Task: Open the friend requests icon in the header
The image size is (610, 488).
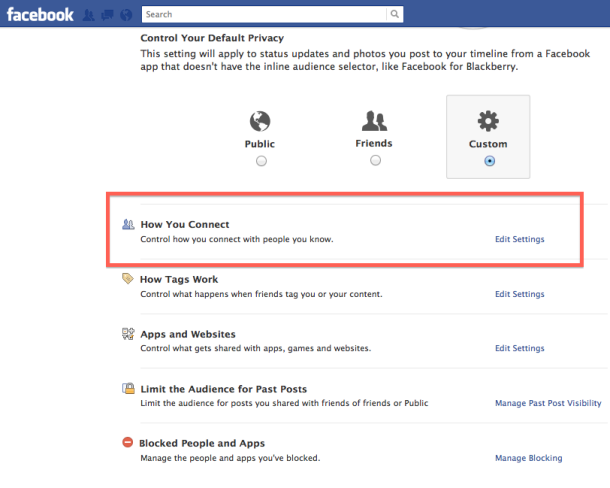Action: 89,15
